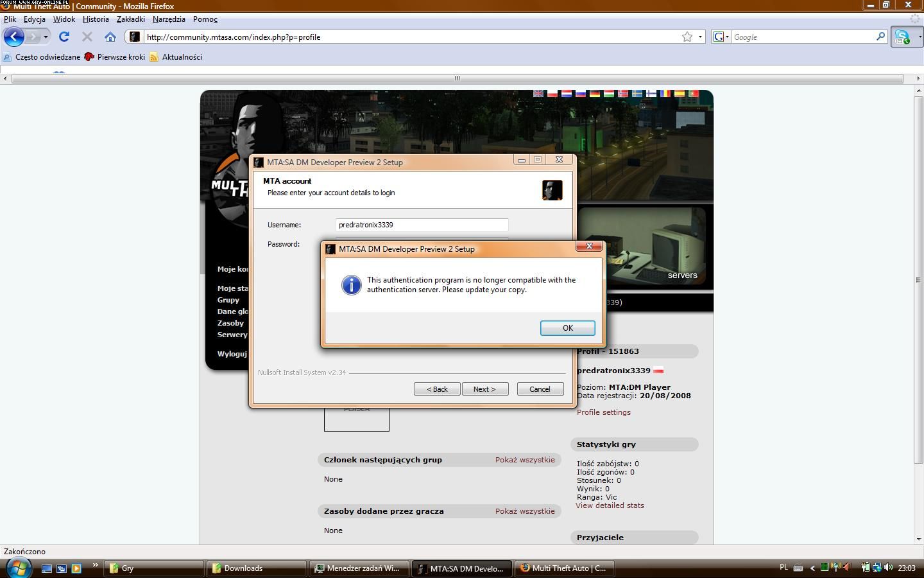Open the Windows Start orb
This screenshot has height=578, width=924.
tap(18, 568)
